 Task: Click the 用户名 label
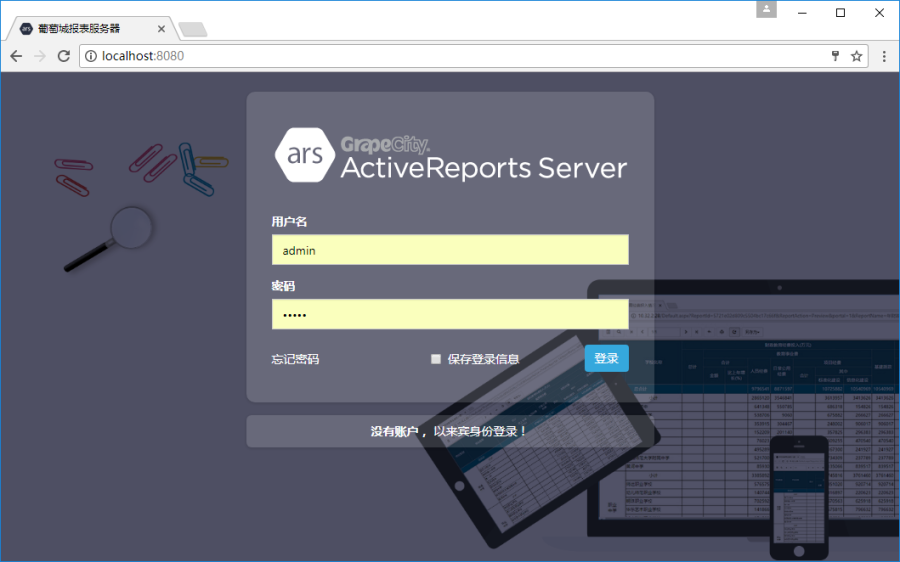click(289, 222)
